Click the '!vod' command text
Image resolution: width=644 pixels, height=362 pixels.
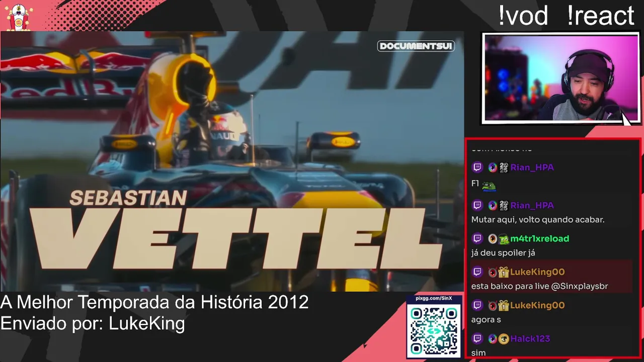[x=523, y=16]
